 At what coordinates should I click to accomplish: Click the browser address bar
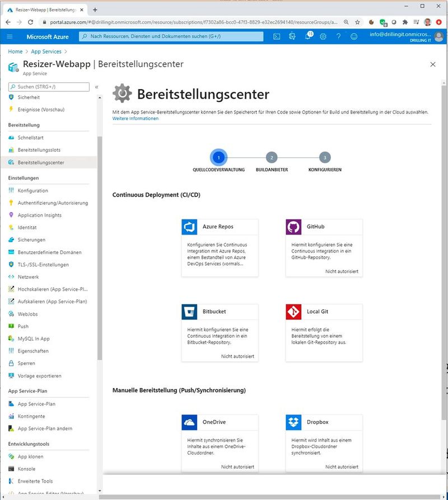[x=194, y=22]
